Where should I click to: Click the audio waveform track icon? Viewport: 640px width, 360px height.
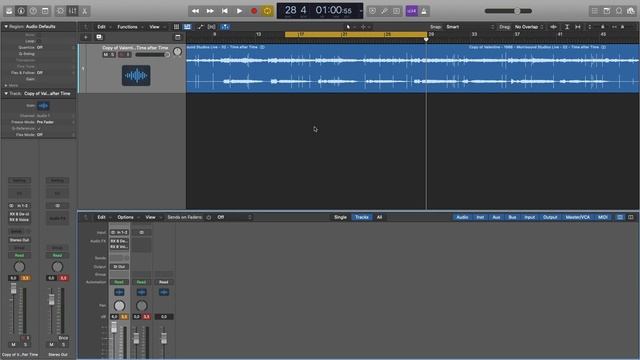[x=136, y=76]
